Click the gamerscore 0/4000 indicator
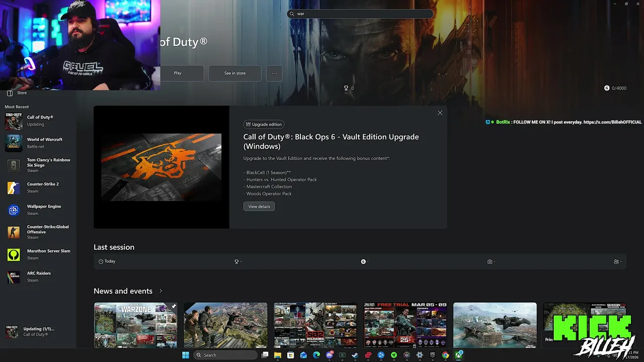Viewport: 644px width, 362px height. (615, 88)
